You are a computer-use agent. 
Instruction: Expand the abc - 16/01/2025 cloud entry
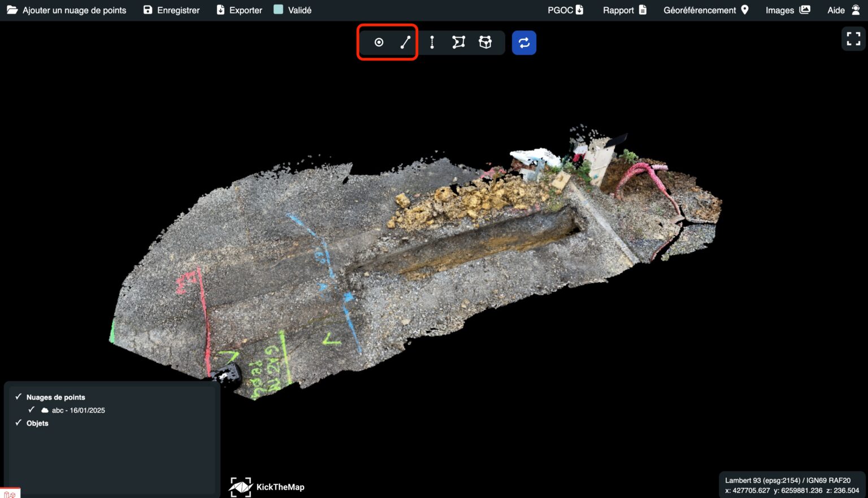point(79,410)
